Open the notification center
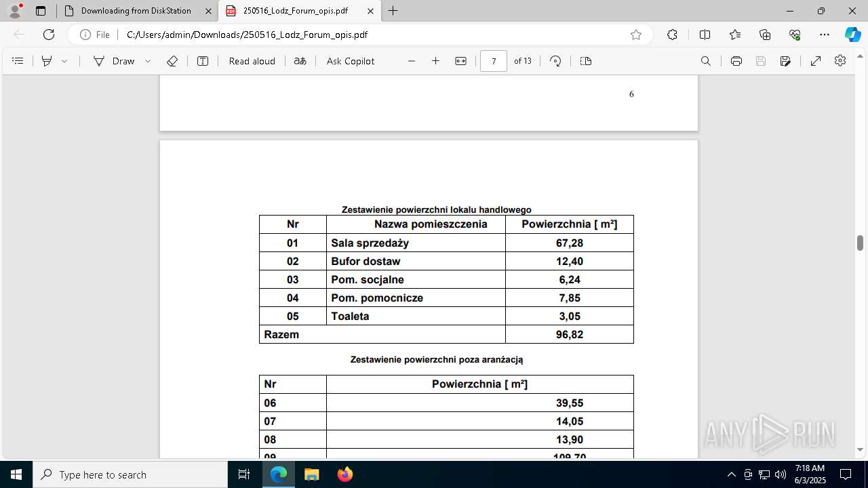Image resolution: width=868 pixels, height=488 pixels. 846,474
